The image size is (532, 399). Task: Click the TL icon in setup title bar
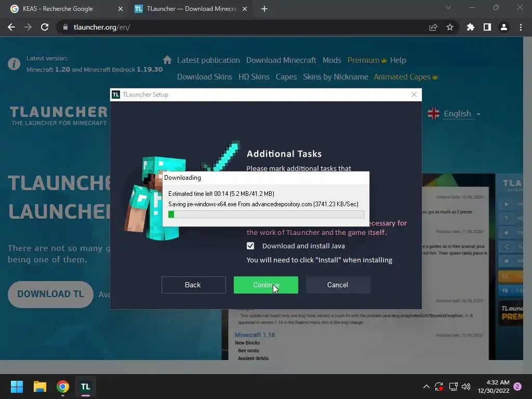[116, 95]
